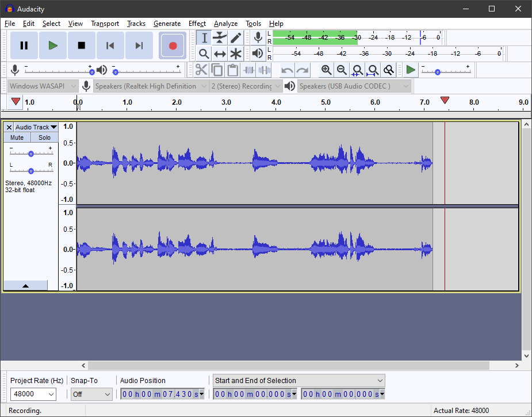Click Silence audio selection icon
This screenshot has width=532, height=417.
265,70
